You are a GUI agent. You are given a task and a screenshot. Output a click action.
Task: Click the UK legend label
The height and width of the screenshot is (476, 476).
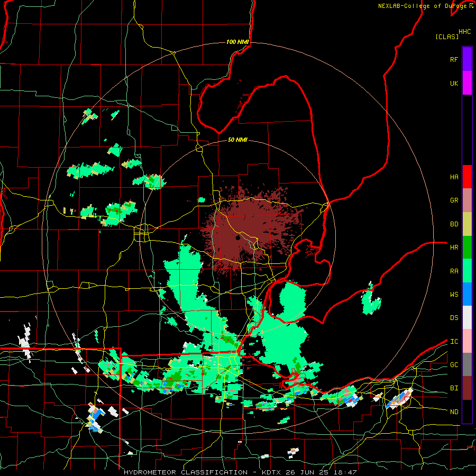click(x=454, y=83)
